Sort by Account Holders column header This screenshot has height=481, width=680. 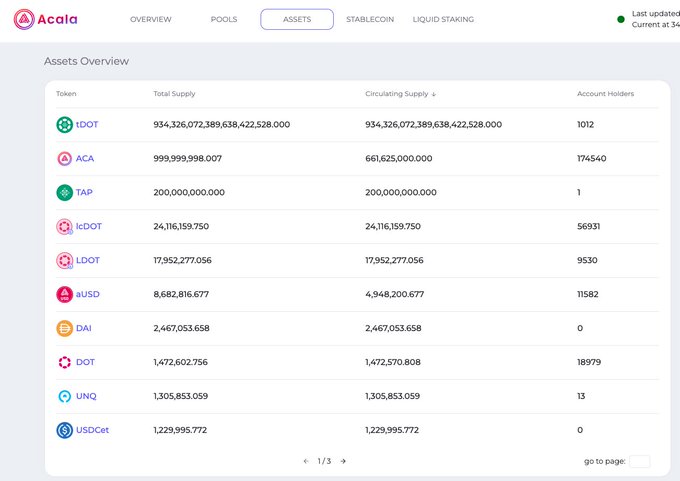(x=605, y=94)
